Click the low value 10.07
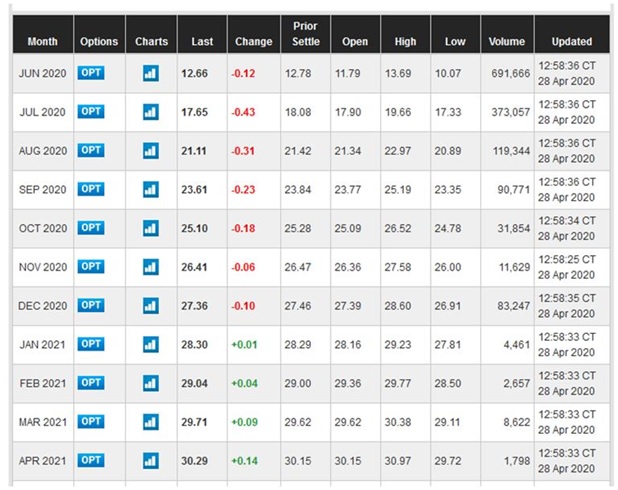Image resolution: width=618 pixels, height=490 pixels. click(448, 73)
